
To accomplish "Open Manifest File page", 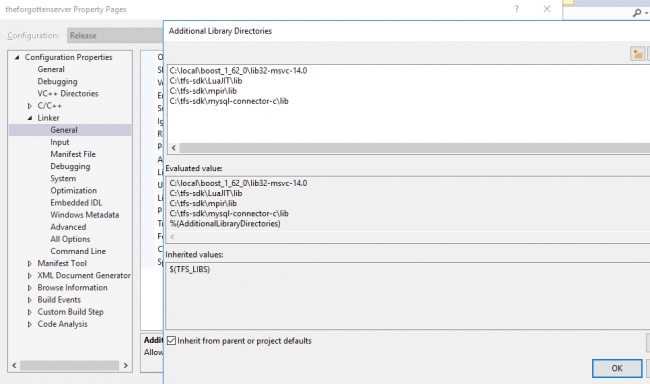I will point(73,154).
